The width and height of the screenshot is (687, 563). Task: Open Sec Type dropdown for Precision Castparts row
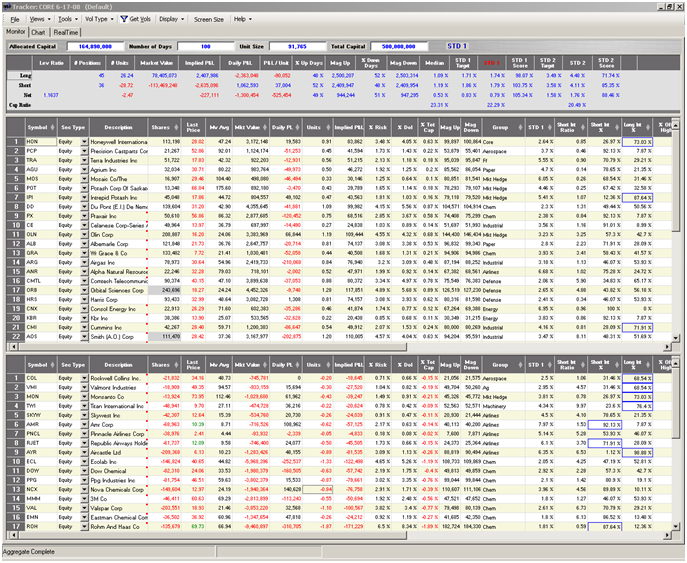pyautogui.click(x=85, y=151)
